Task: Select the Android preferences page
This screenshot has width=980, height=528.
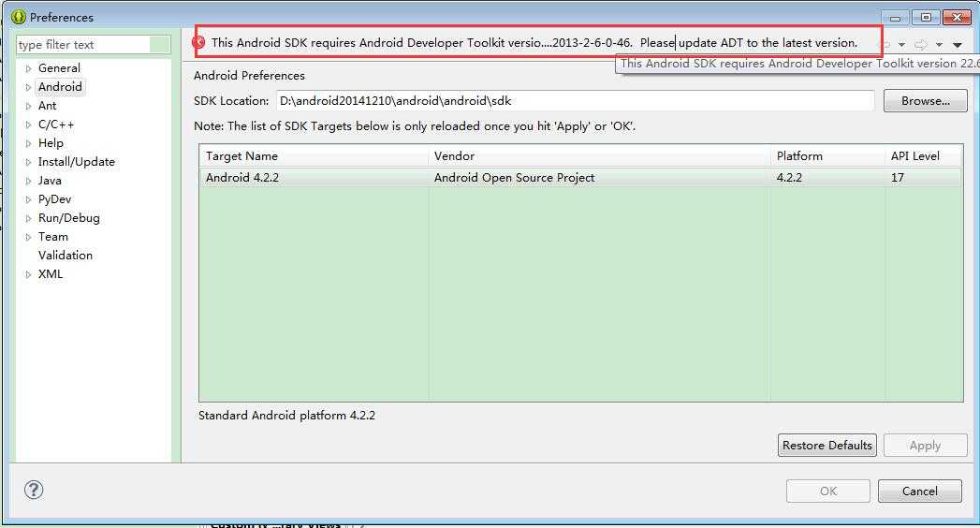Action: click(60, 87)
